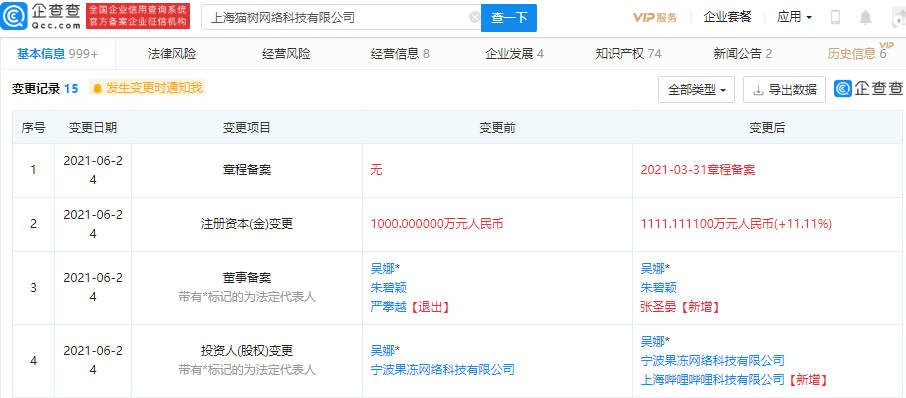
Task: Switch to 基本信息 tab
Action: [57, 54]
